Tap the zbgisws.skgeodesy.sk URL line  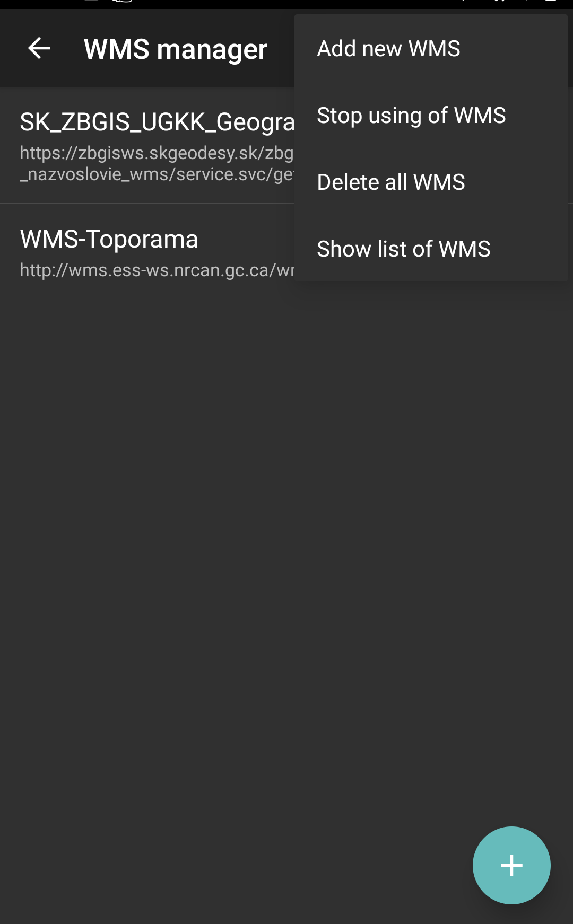[157, 153]
